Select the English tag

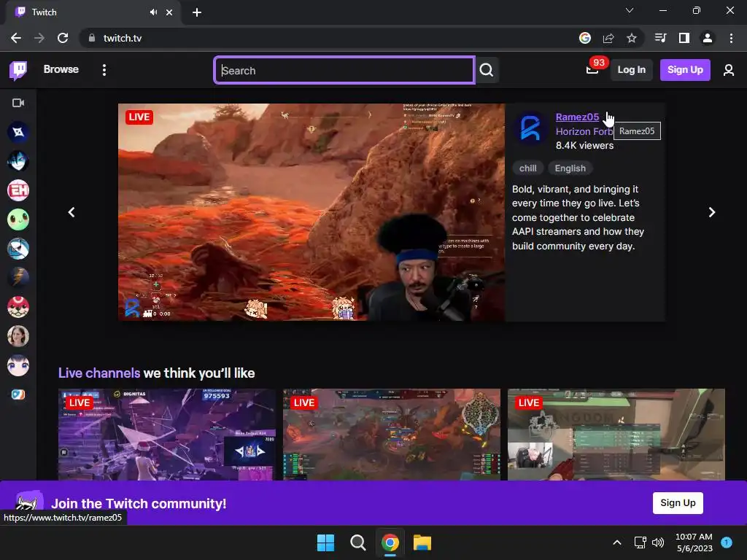click(570, 168)
